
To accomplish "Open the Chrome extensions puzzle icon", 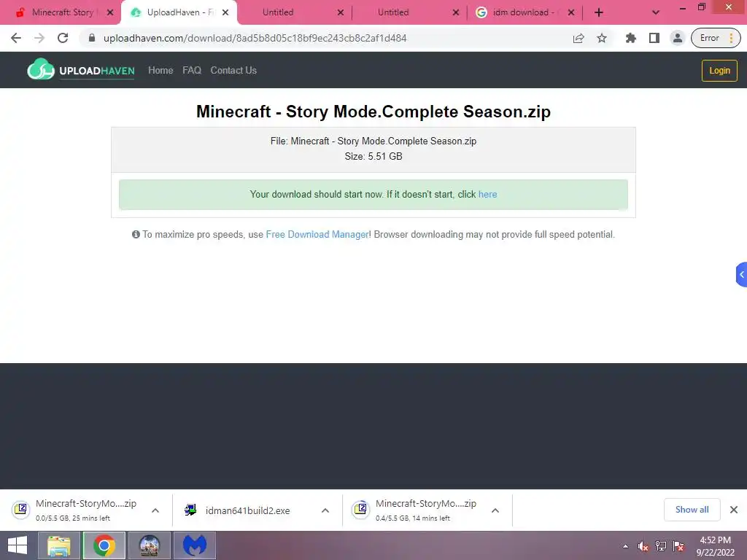I will click(631, 38).
